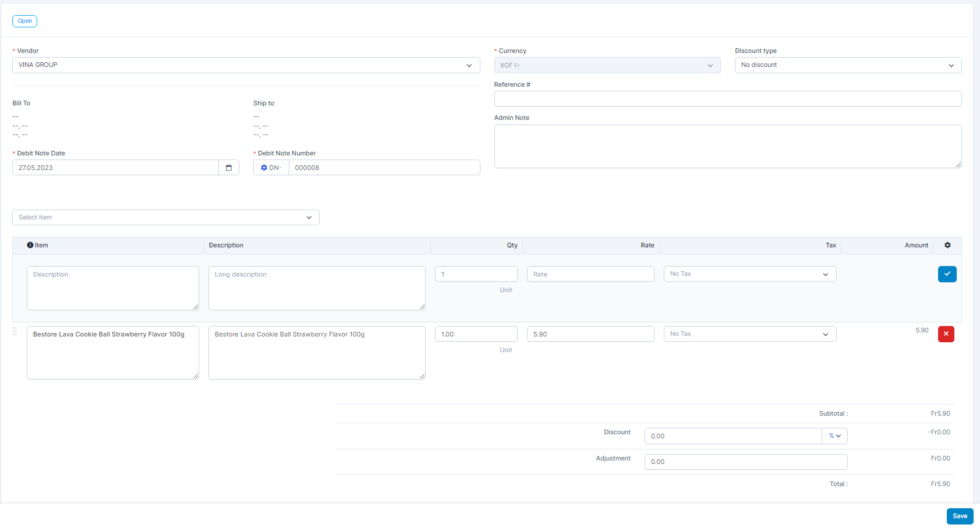The image size is (980, 528).
Task: Grab the drag handle of the item row
Action: (x=15, y=331)
